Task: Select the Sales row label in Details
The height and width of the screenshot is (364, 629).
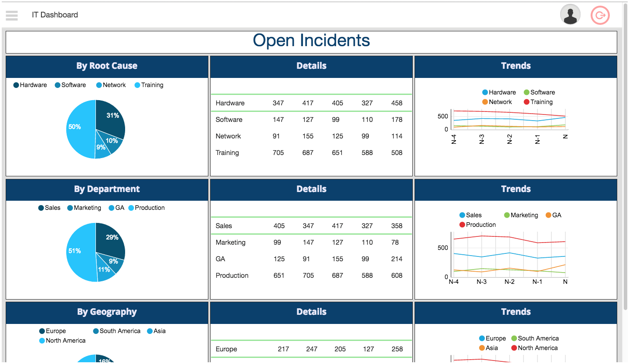Action: click(x=224, y=226)
